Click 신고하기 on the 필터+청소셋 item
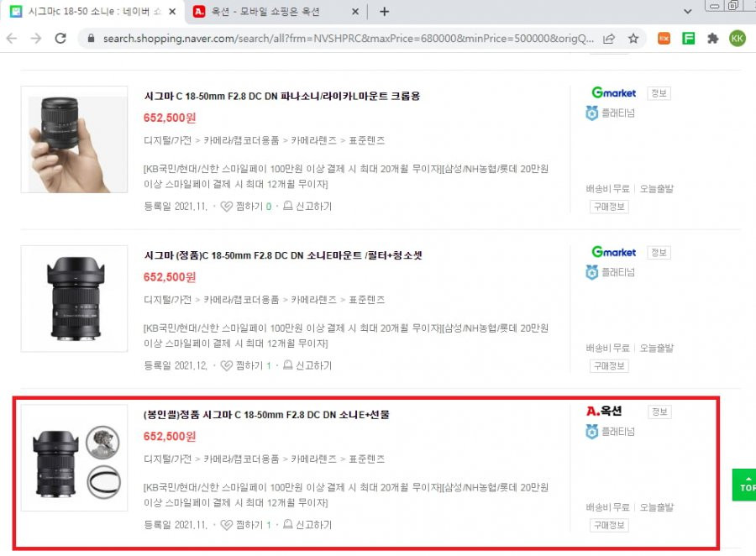756x556 pixels. [x=307, y=365]
